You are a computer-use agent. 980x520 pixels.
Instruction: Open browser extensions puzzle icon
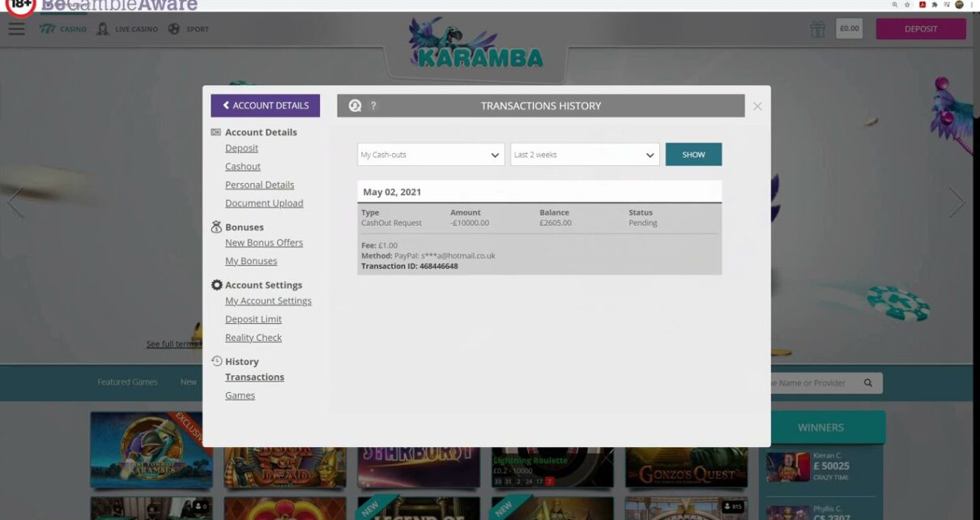click(x=935, y=5)
